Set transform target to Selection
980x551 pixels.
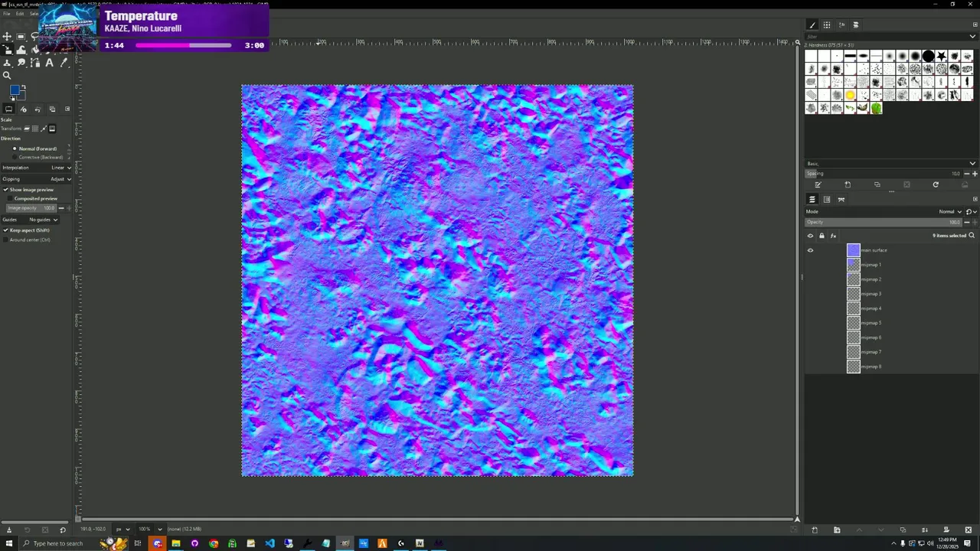35,129
